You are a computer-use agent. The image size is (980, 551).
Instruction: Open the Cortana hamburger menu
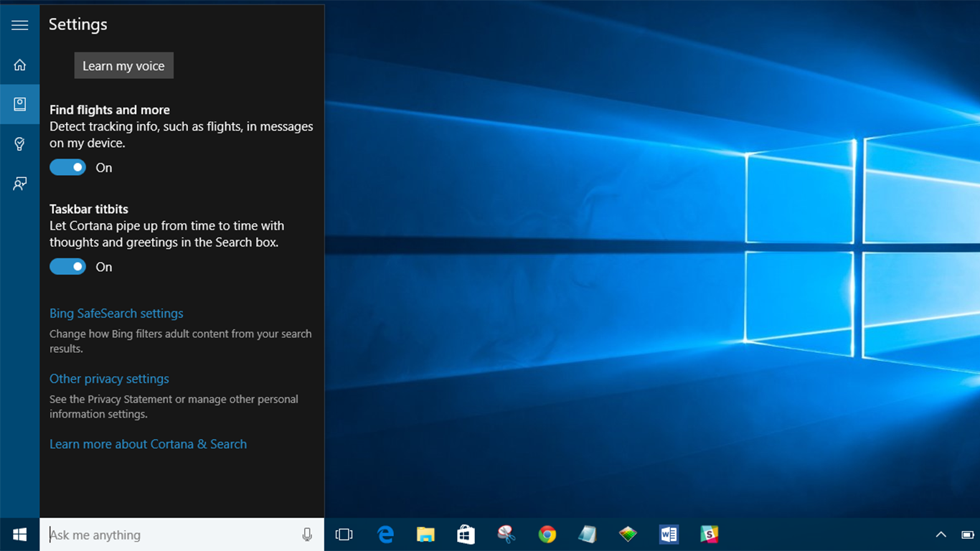(19, 25)
